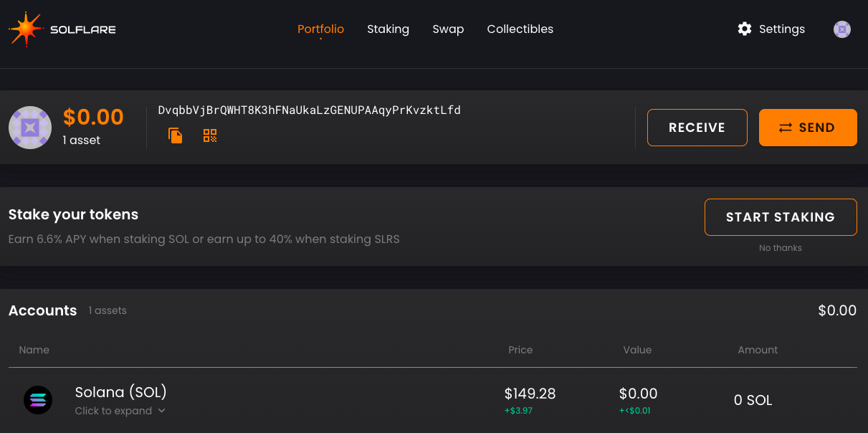
Task: Click the Solana (SOL) account name
Action: (x=120, y=392)
